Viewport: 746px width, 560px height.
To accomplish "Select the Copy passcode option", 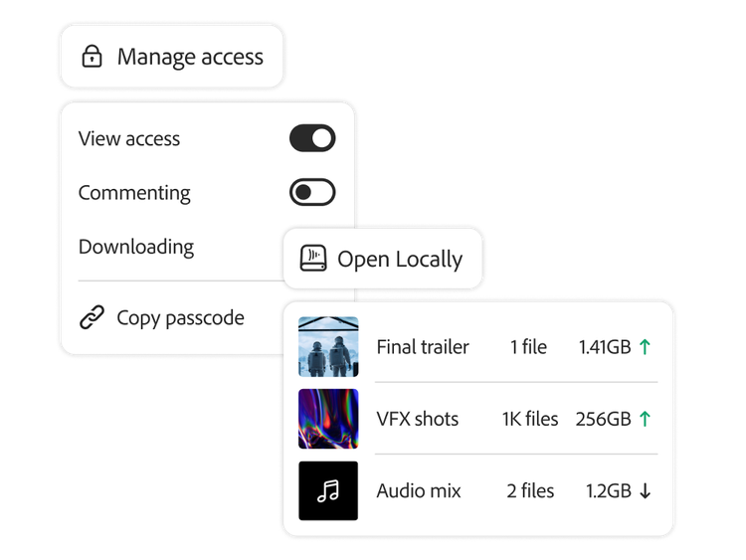I will click(x=180, y=318).
